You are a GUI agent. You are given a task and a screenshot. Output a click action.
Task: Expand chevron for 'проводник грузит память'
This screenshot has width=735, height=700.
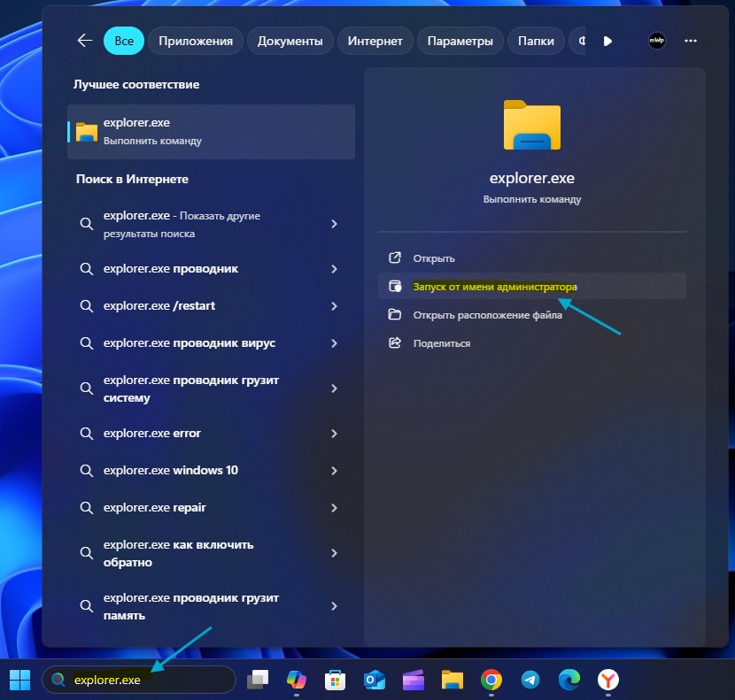pyautogui.click(x=334, y=606)
